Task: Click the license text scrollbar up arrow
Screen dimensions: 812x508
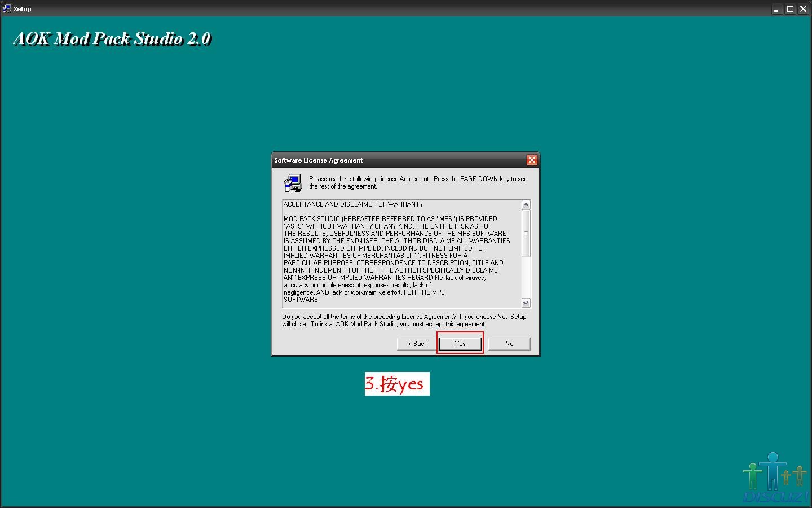Action: [526, 204]
